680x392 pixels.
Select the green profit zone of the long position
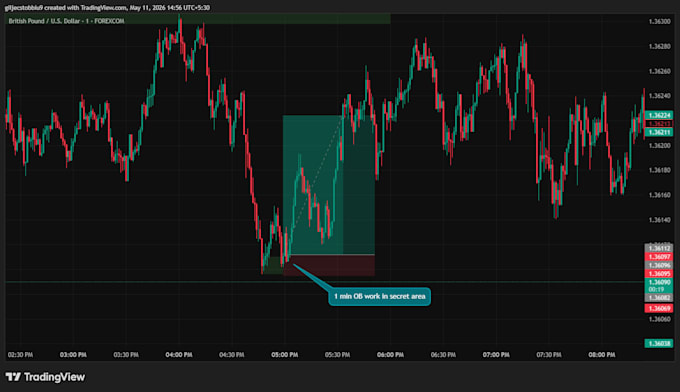pyautogui.click(x=328, y=184)
